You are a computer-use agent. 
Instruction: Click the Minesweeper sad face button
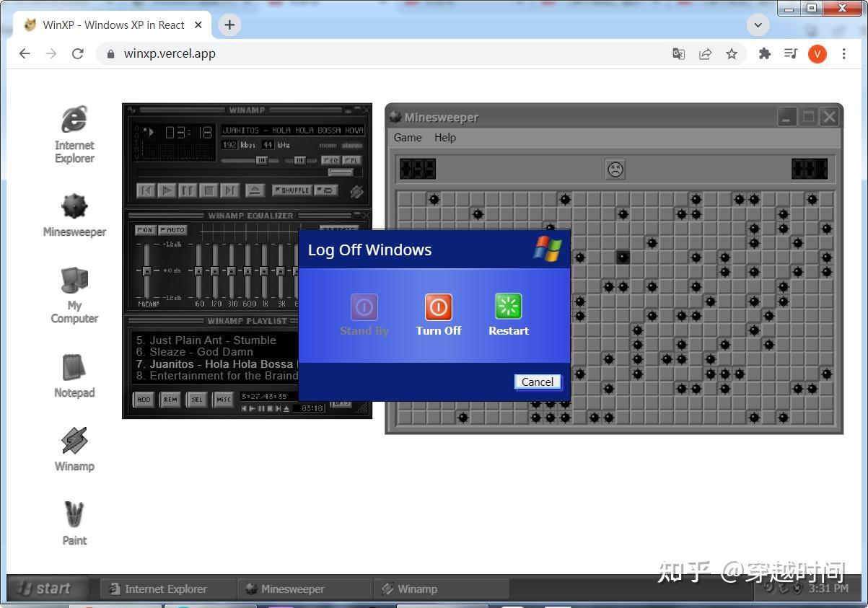point(615,169)
